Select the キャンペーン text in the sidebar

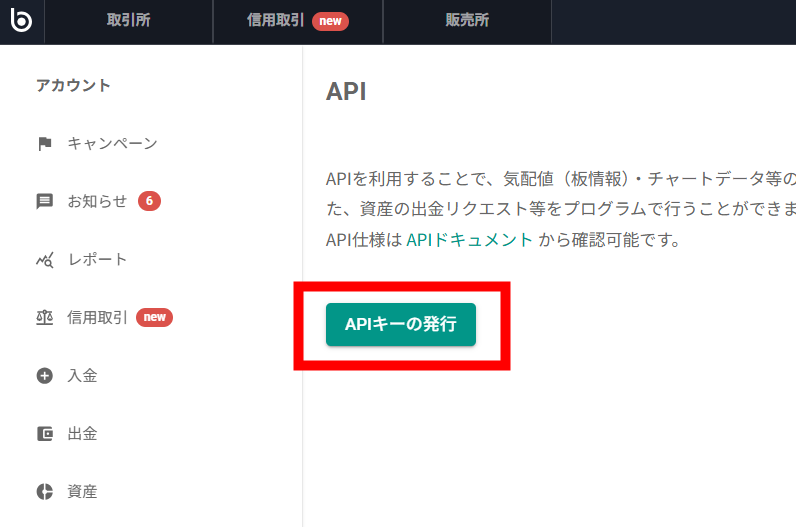pos(112,144)
